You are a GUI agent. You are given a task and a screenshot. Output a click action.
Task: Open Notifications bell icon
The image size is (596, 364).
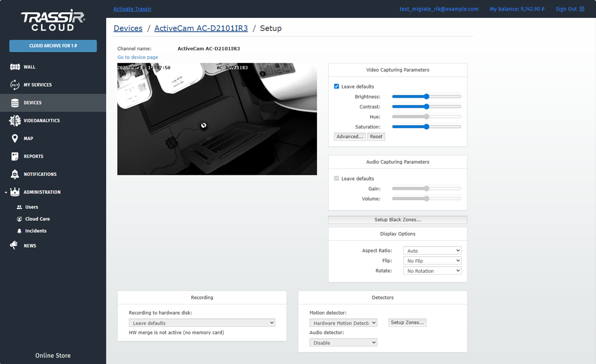coord(15,174)
